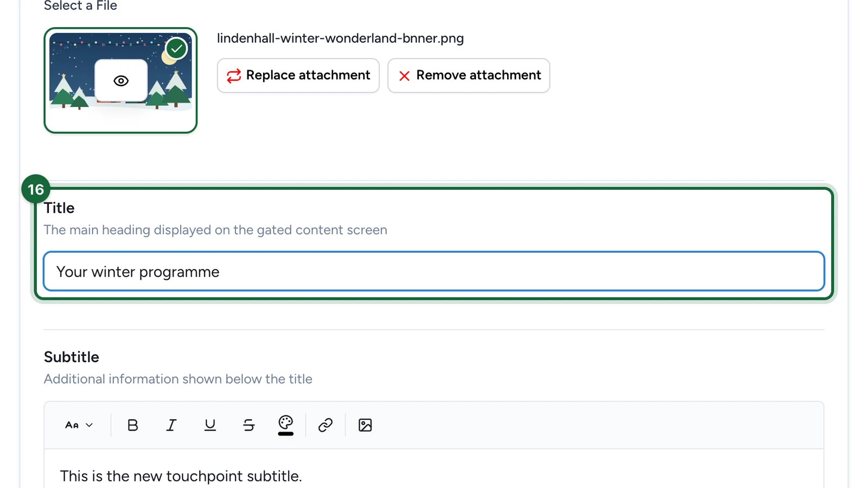Toggle strikethrough formatting in the subtitle editor
Image resolution: width=868 pixels, height=488 pixels.
pos(249,425)
